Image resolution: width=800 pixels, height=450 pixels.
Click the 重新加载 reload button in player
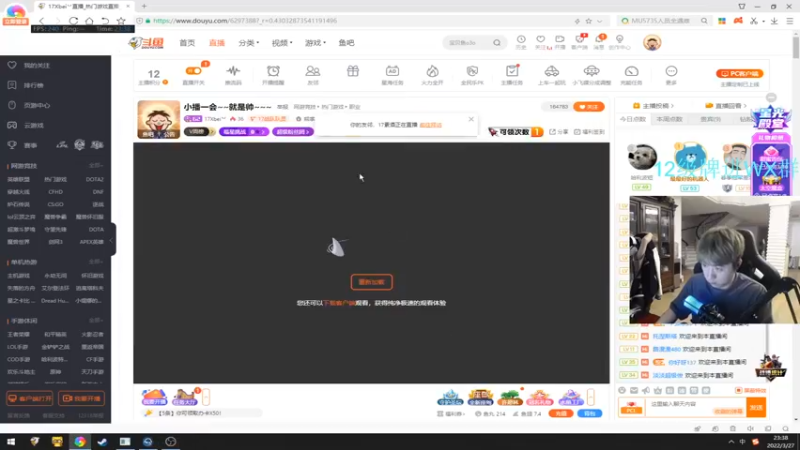pos(371,282)
